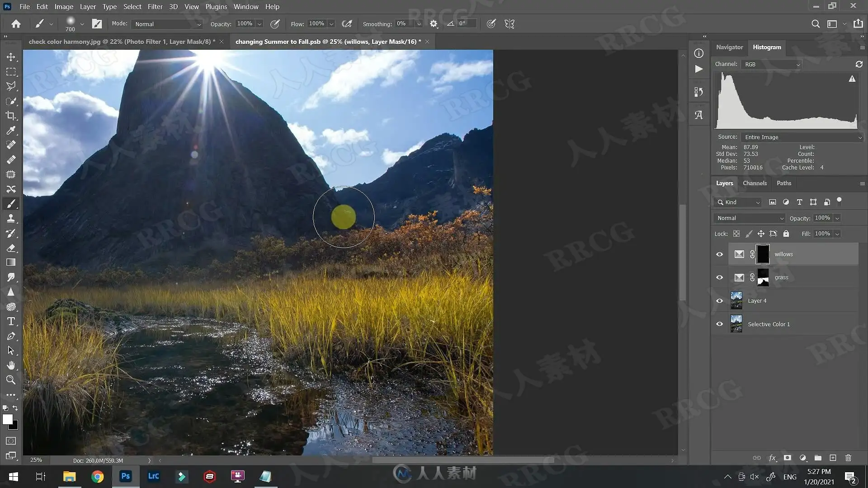
Task: Select the Eraser tool
Action: pos(11,248)
